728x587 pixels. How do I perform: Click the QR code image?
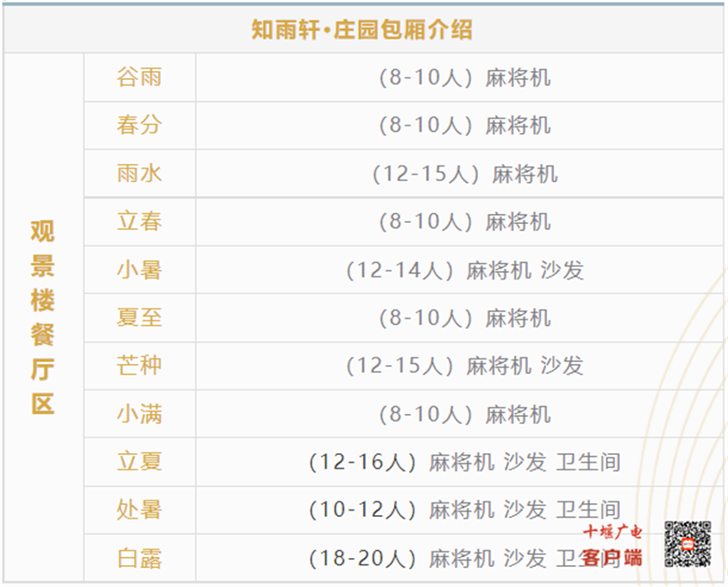[688, 544]
